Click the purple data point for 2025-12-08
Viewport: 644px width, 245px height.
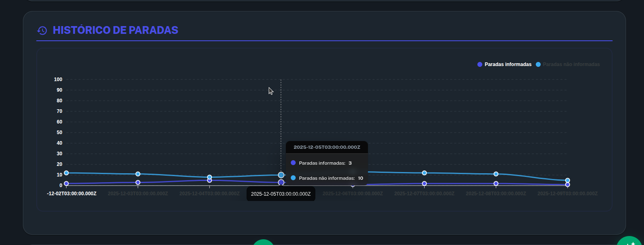[496, 183]
